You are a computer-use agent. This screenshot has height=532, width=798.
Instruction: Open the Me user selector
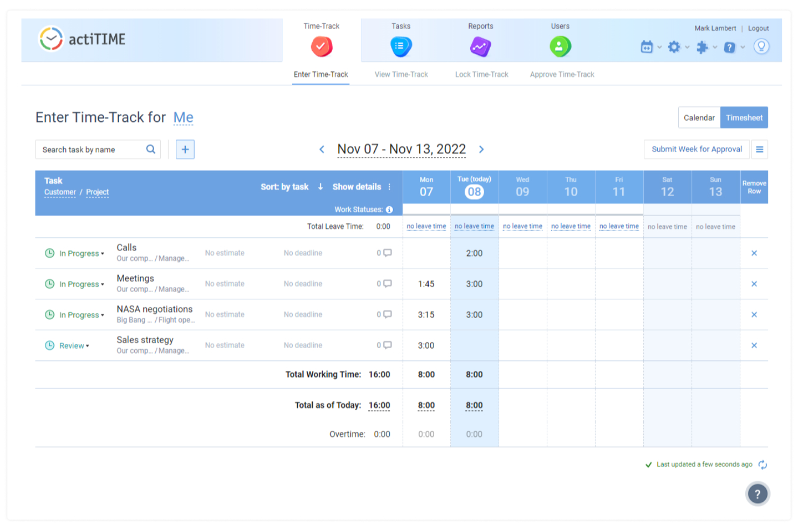pyautogui.click(x=183, y=118)
